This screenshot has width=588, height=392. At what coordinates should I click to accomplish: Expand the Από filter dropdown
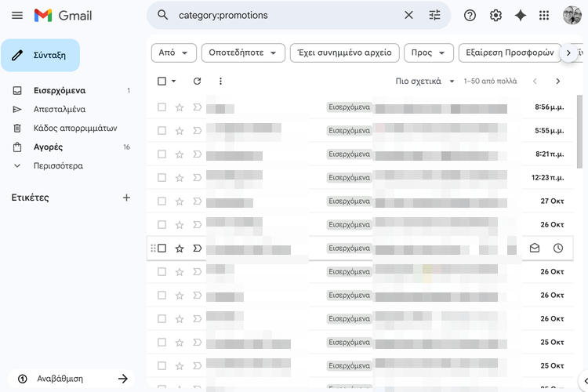(173, 53)
